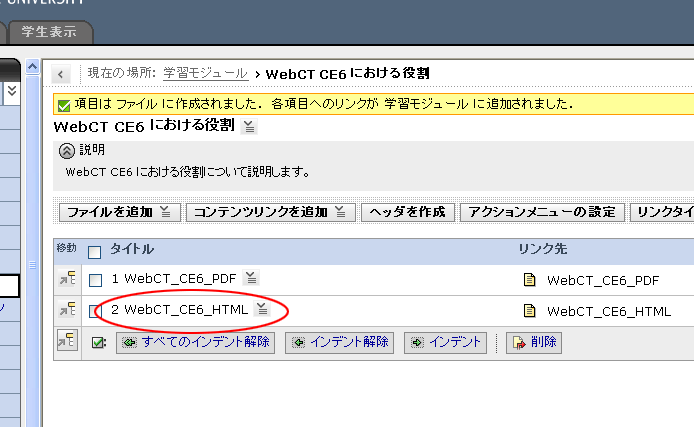Viewport: 694px width, 427px height.
Task: Click アクションメニューの設定 button
Action: click(x=542, y=212)
